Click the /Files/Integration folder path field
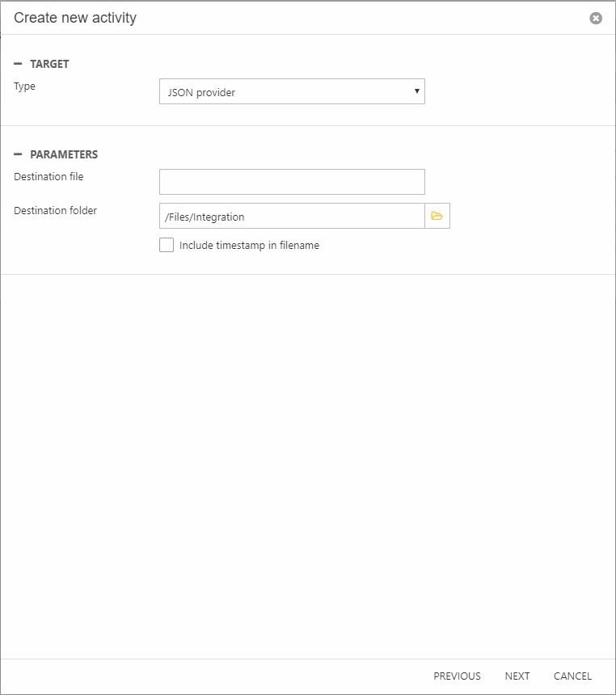Image resolution: width=616 pixels, height=695 pixels. coord(291,216)
